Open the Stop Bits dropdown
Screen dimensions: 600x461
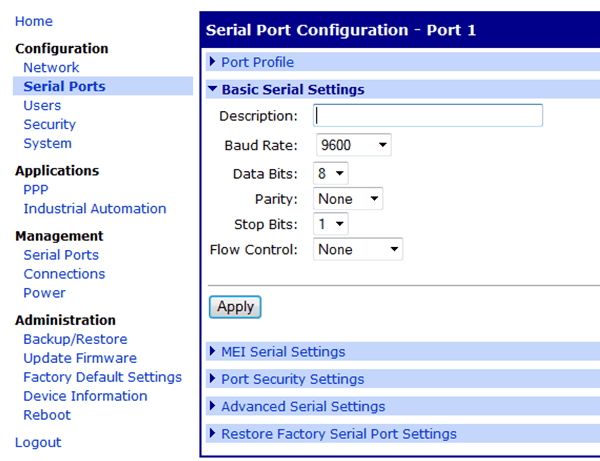point(331,224)
